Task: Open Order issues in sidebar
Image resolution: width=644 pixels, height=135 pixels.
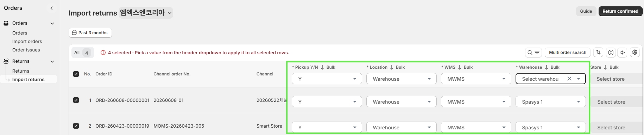Action: click(26, 50)
